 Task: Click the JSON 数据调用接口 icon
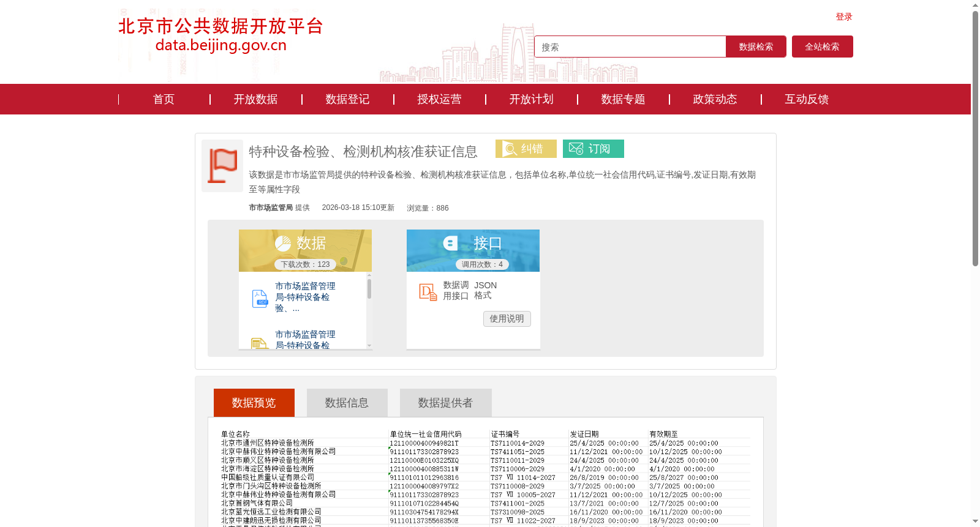coord(428,291)
